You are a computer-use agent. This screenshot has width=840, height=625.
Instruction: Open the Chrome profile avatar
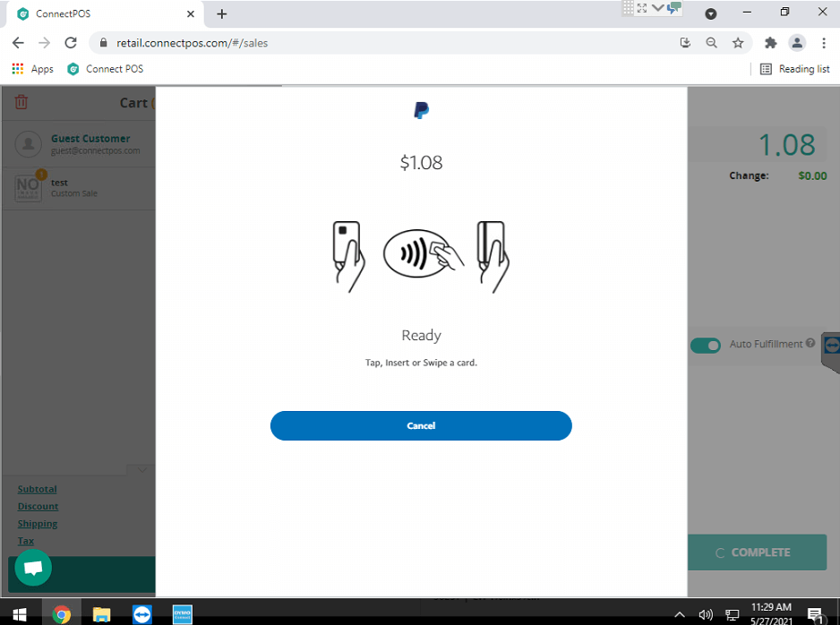pyautogui.click(x=797, y=43)
